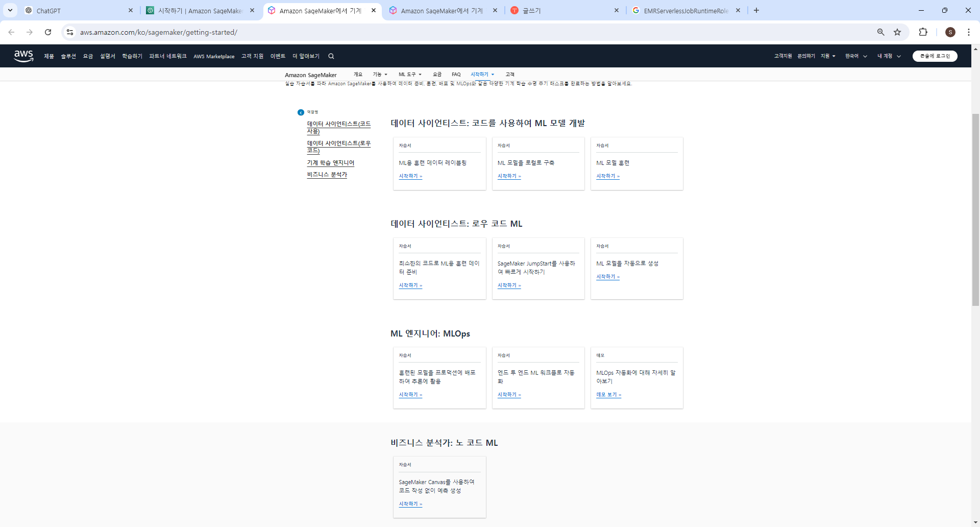Start 엔드 투 엔드 ML 워크플로 자동화 tutorial

tap(509, 395)
